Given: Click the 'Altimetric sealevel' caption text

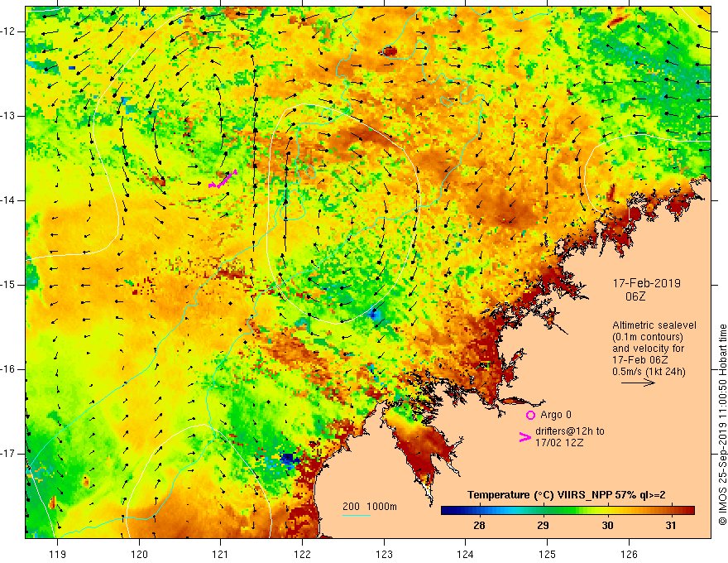Looking at the screenshot, I should (x=654, y=325).
